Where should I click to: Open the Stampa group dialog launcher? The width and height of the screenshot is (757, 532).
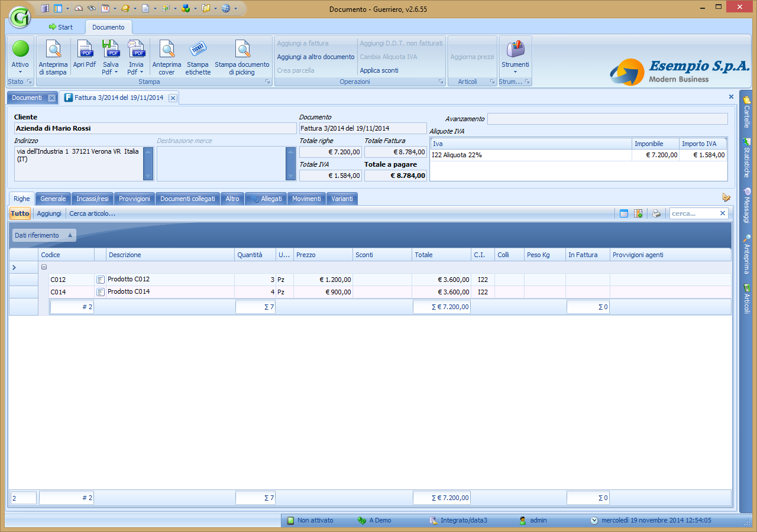[267, 82]
